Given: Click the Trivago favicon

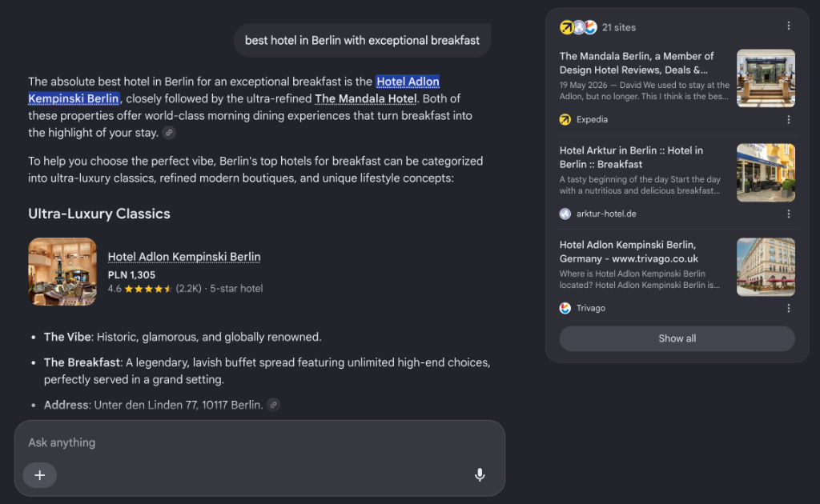Looking at the screenshot, I should [x=565, y=308].
